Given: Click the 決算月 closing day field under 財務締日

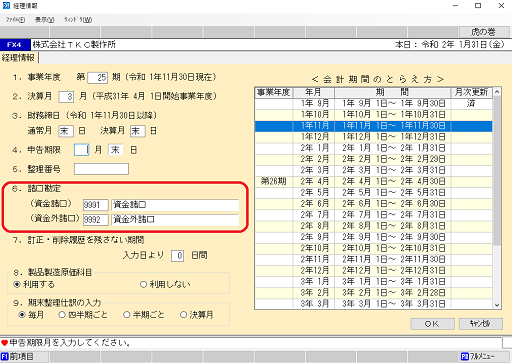Looking at the screenshot, I should 137,131.
